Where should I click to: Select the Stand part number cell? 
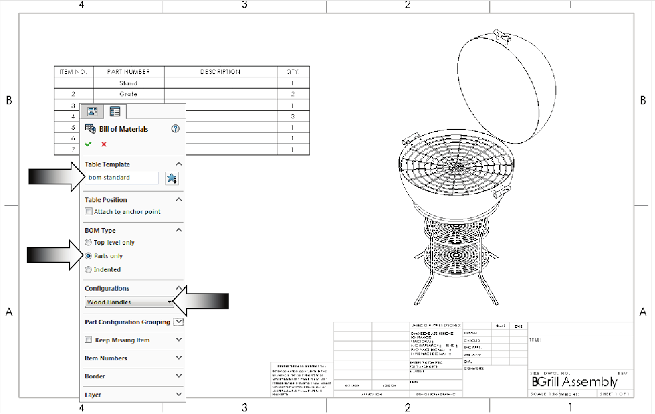[129, 83]
